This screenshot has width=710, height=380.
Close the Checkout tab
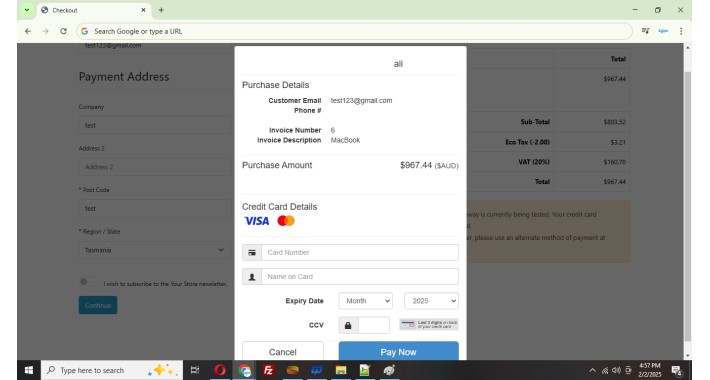(x=144, y=10)
